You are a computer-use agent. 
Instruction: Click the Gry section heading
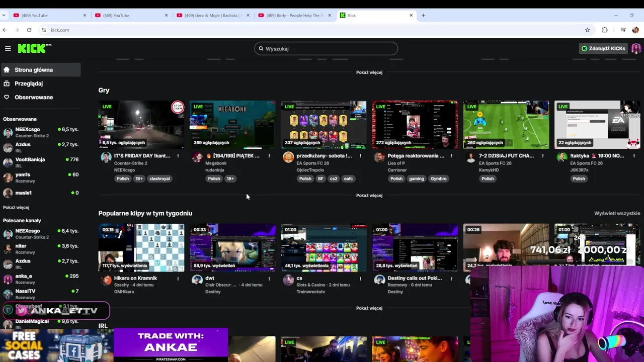click(104, 90)
